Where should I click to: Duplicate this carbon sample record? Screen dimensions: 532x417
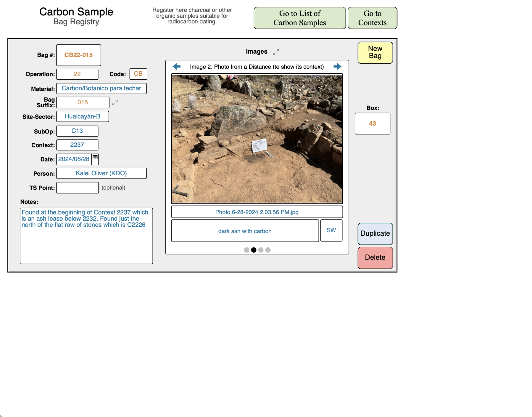click(375, 234)
